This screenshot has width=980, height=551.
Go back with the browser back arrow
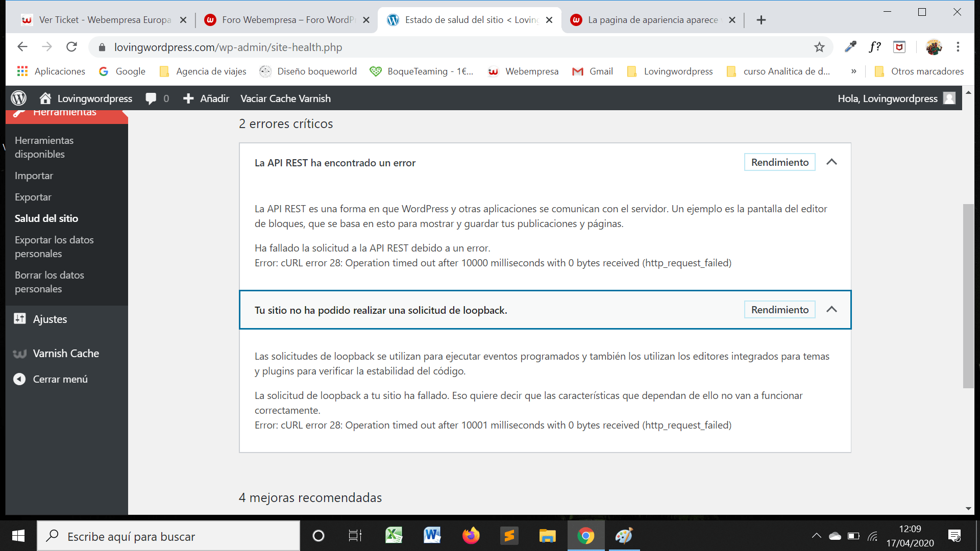(22, 47)
